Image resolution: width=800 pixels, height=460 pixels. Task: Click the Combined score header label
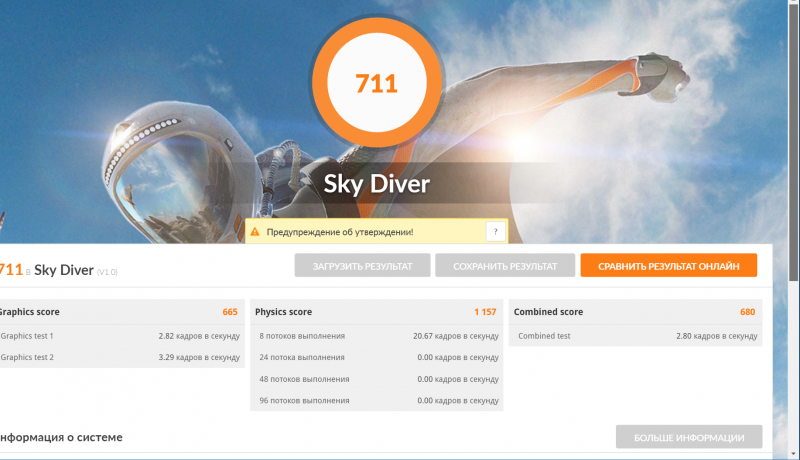548,312
